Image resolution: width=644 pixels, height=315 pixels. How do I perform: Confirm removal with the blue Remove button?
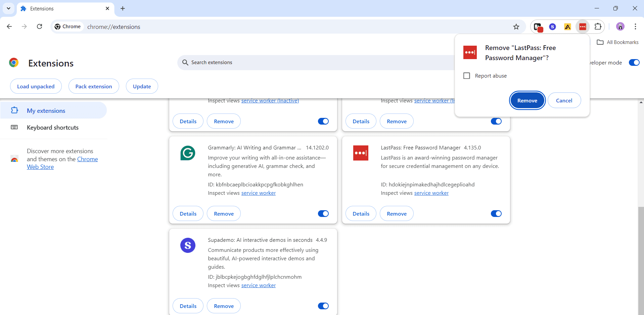527,100
